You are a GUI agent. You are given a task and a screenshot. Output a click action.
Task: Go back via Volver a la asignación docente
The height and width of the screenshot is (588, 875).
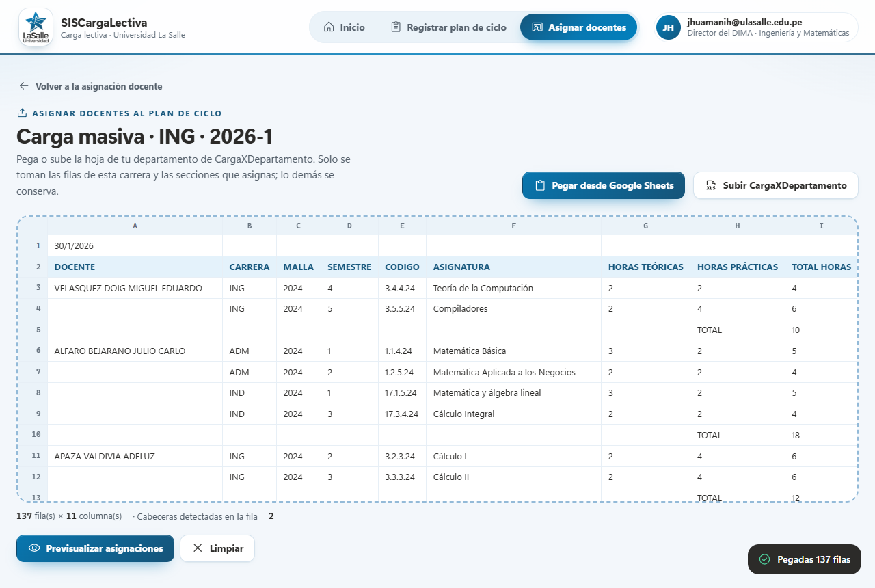pyautogui.click(x=90, y=86)
